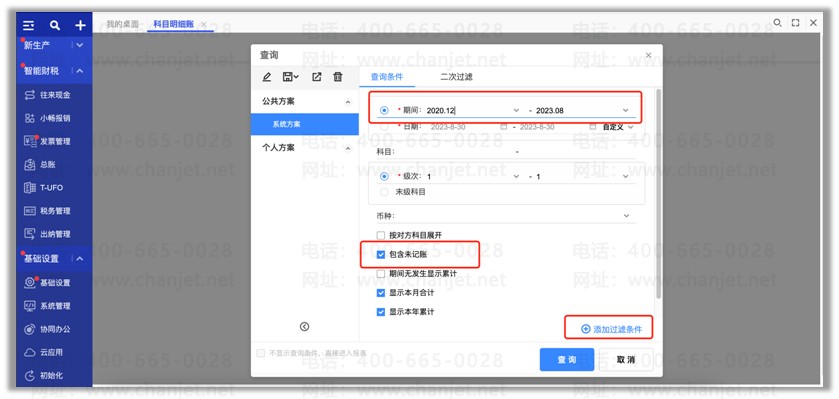This screenshot has height=399, width=839.
Task: Select the 日期 radio button
Action: (x=384, y=127)
